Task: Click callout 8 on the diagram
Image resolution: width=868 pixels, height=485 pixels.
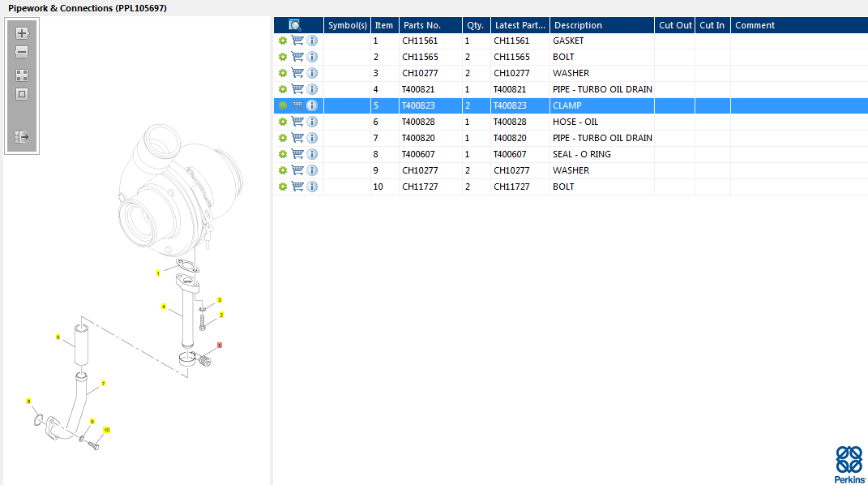Action: [28, 401]
